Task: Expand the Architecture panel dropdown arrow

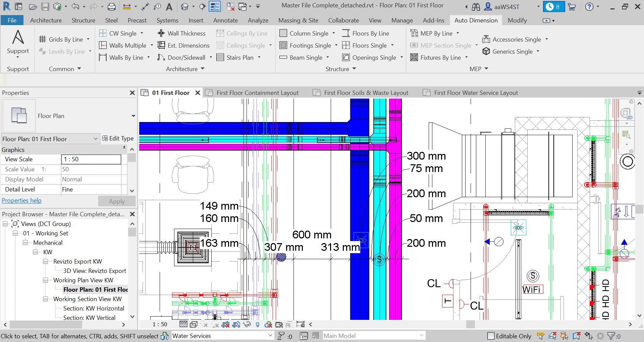Action: pos(203,69)
